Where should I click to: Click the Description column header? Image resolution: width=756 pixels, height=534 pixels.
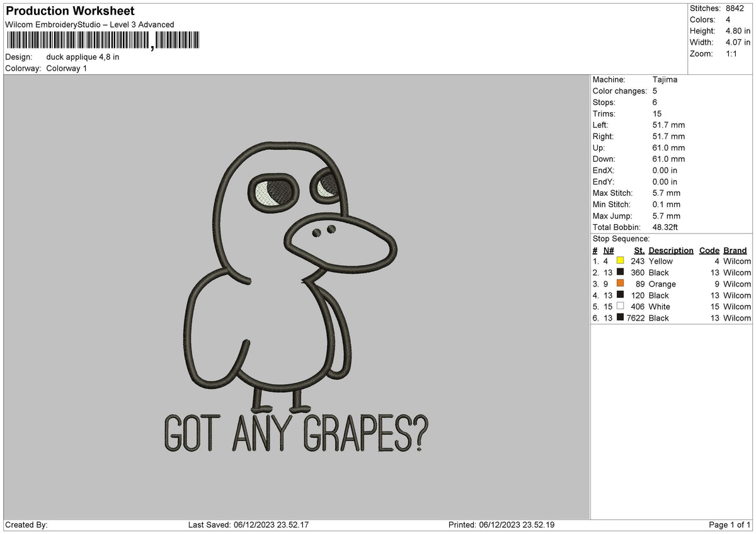(x=671, y=250)
